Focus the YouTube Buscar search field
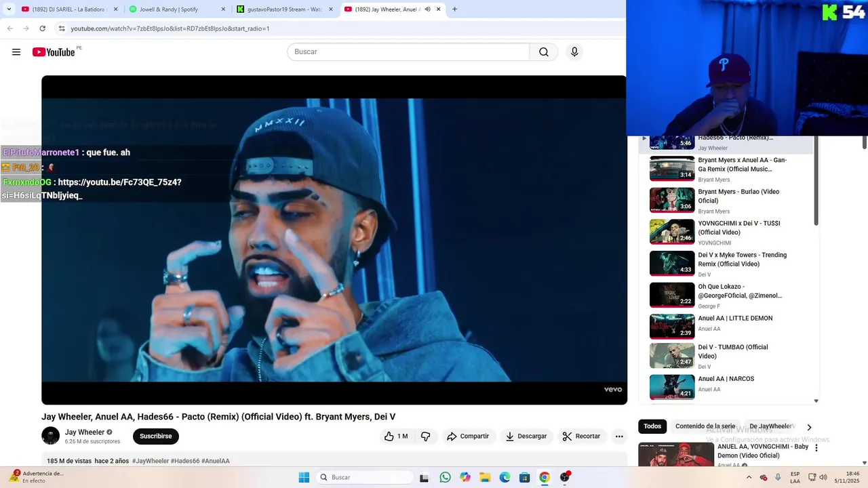Viewport: 868px width, 488px height. coord(408,52)
